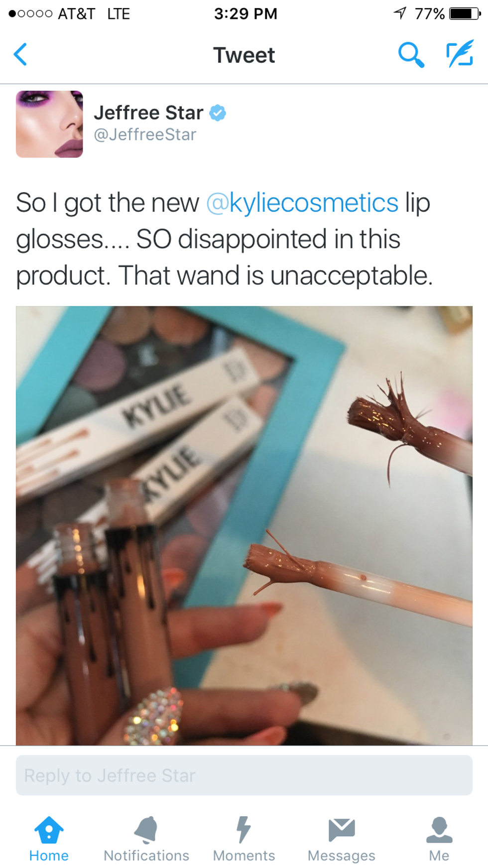Screen dimensions: 488x868
Task: Open the attached Kylie lip gloss photo
Action: coord(244,525)
